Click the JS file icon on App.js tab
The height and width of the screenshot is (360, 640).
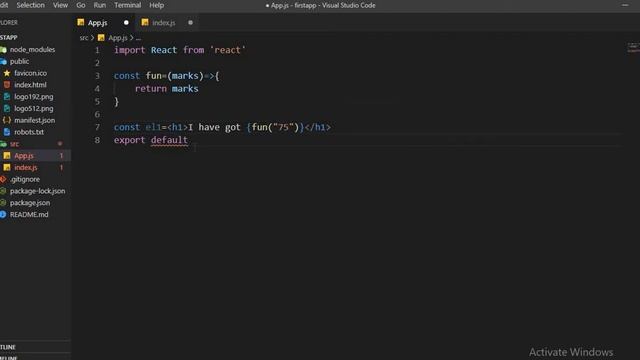pos(81,22)
